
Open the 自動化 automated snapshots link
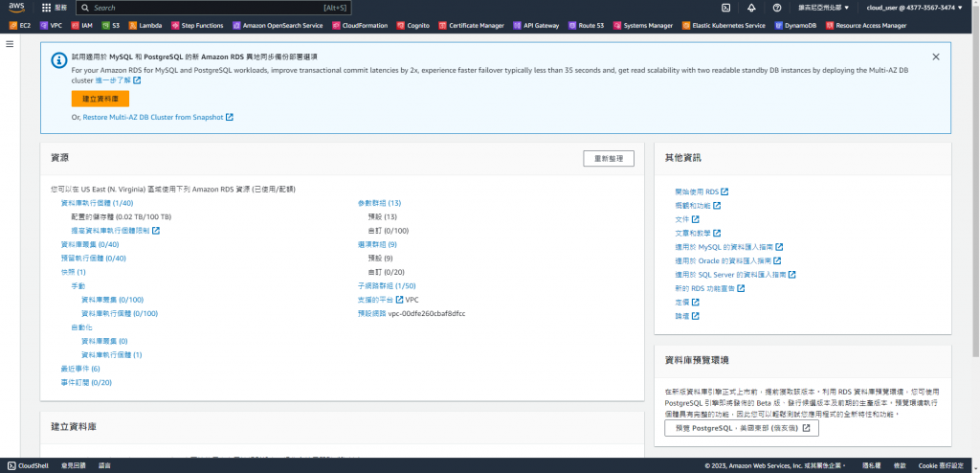pyautogui.click(x=82, y=327)
